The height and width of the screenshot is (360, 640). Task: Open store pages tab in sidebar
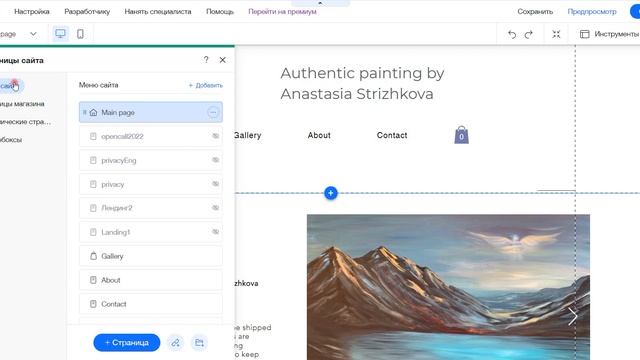pos(22,104)
